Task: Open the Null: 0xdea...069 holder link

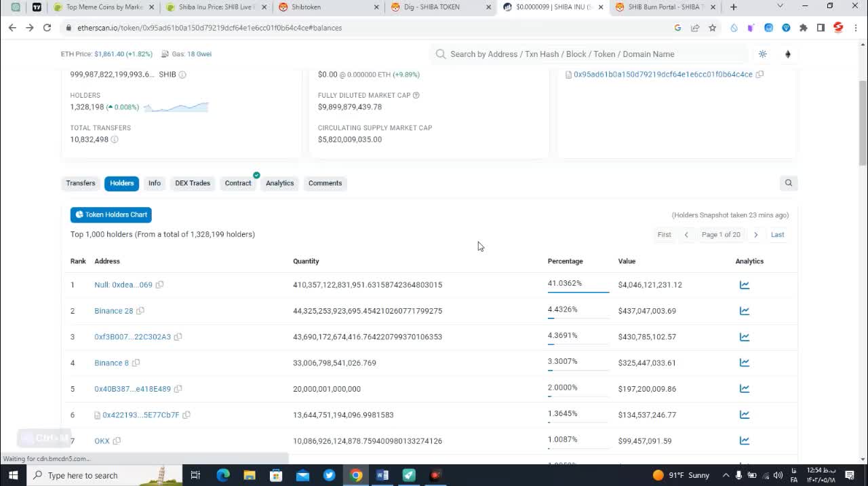Action: coord(123,285)
